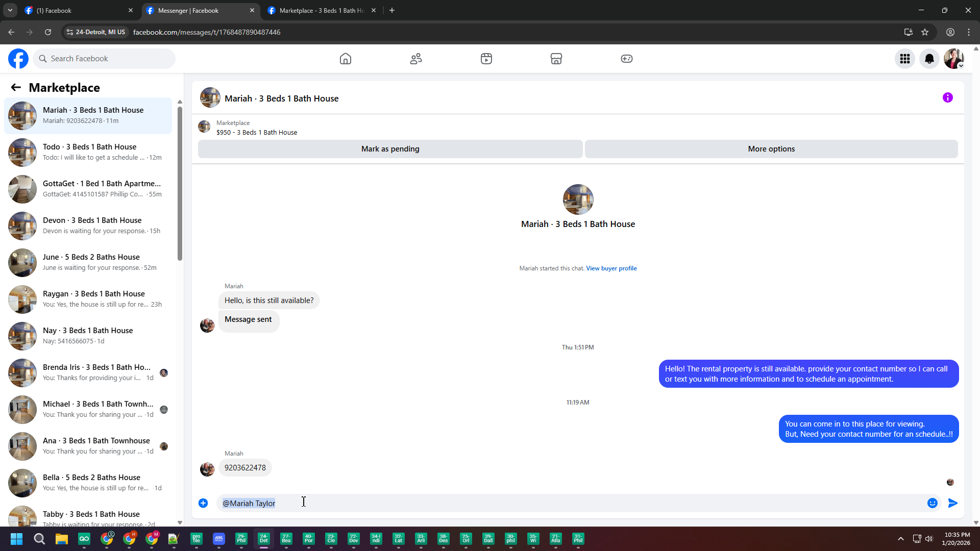Screen dimensions: 980x551
Task: Open File Explorer from the taskbar
Action: point(62,539)
